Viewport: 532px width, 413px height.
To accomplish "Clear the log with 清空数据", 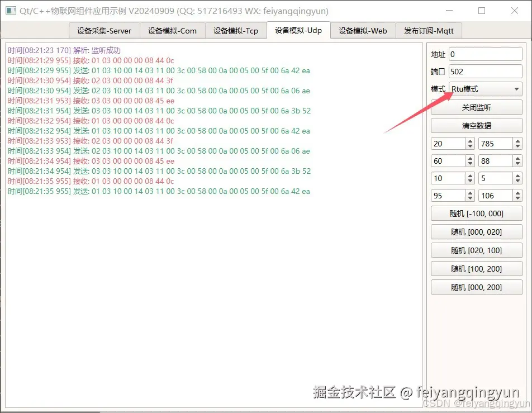I will (476, 125).
